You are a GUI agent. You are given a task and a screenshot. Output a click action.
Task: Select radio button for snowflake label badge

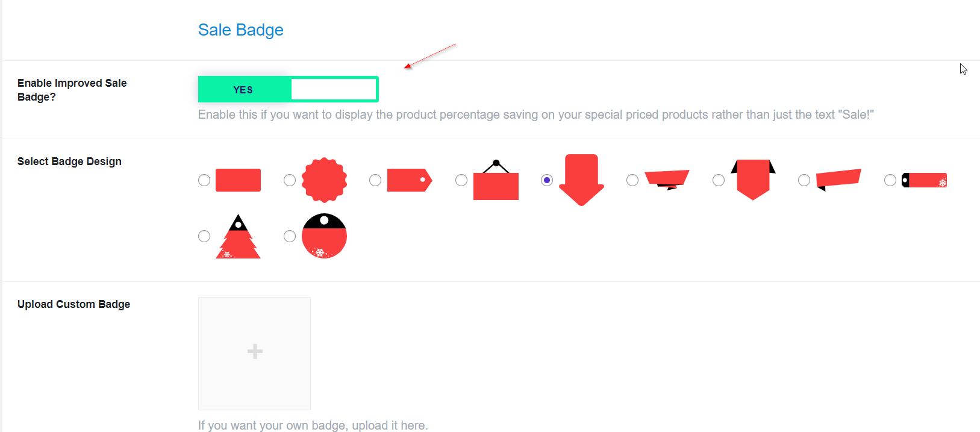[x=890, y=180]
